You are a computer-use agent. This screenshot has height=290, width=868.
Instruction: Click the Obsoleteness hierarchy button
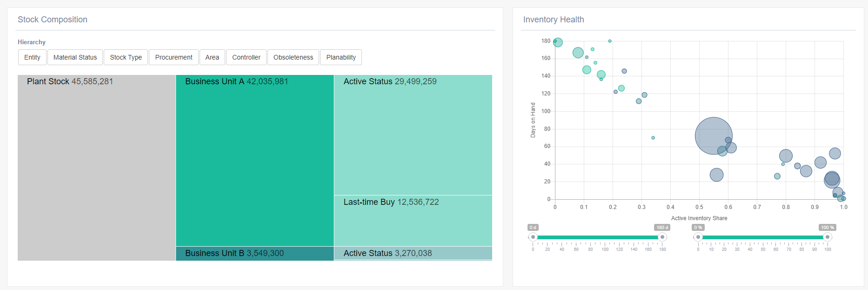[293, 57]
